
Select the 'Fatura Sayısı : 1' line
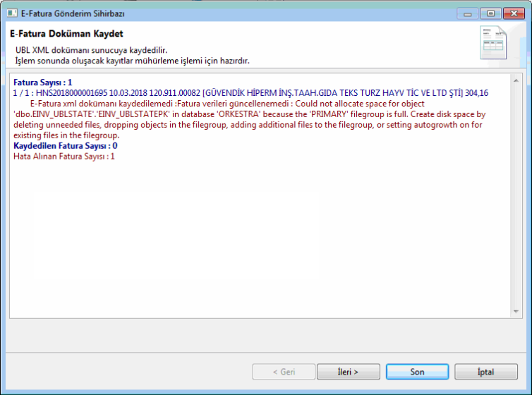click(x=43, y=83)
